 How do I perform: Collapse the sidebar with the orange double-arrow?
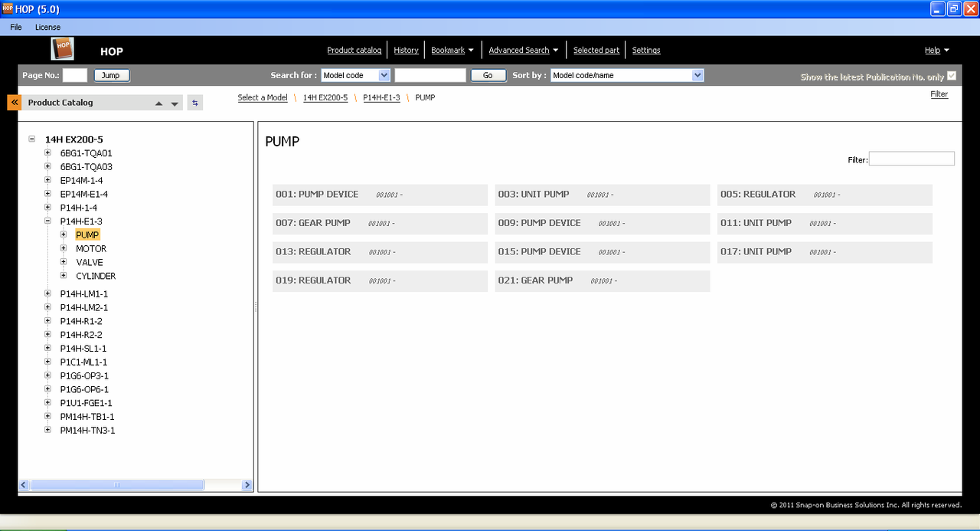(x=14, y=102)
